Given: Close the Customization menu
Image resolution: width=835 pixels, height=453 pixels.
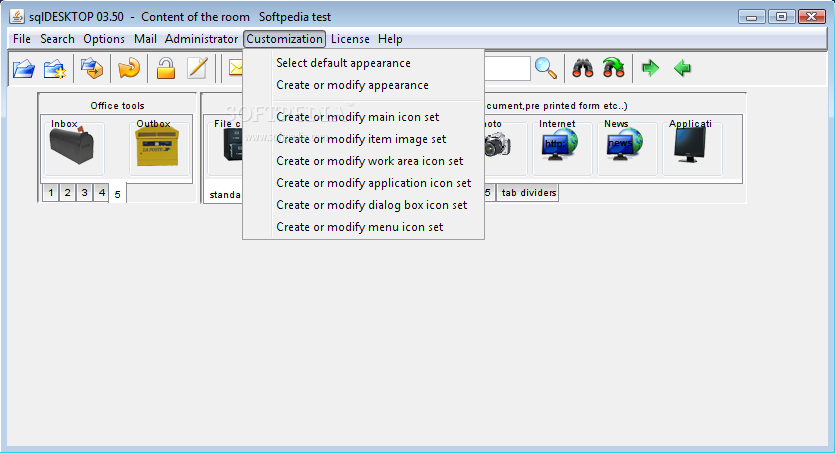Looking at the screenshot, I should coord(284,39).
